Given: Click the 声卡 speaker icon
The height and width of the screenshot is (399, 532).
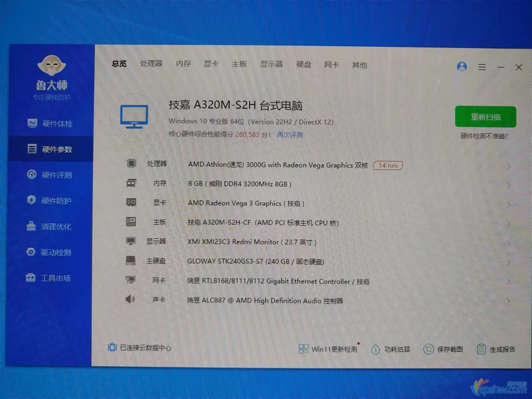Looking at the screenshot, I should click(130, 299).
